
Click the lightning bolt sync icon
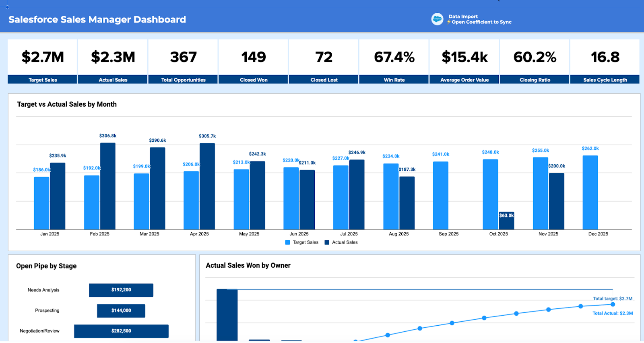tap(449, 22)
